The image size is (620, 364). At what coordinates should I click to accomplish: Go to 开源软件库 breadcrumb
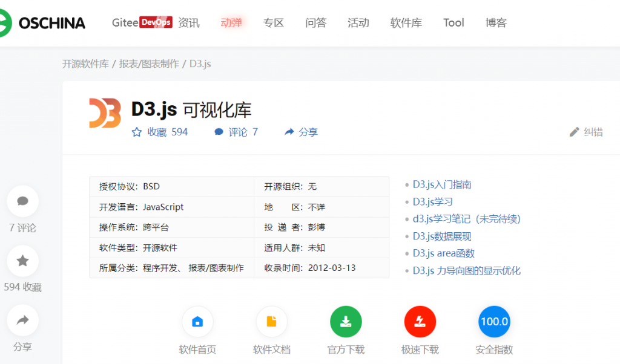[x=85, y=64]
